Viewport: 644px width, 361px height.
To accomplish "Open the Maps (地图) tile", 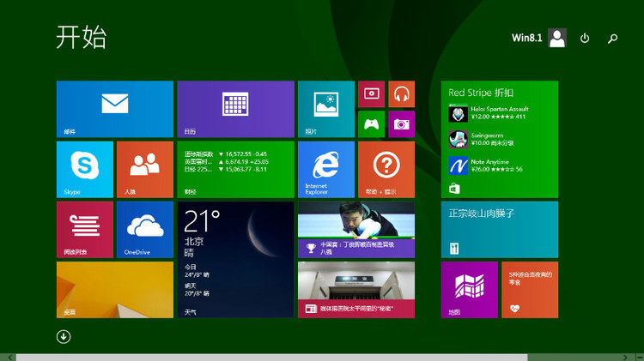I will [x=469, y=290].
